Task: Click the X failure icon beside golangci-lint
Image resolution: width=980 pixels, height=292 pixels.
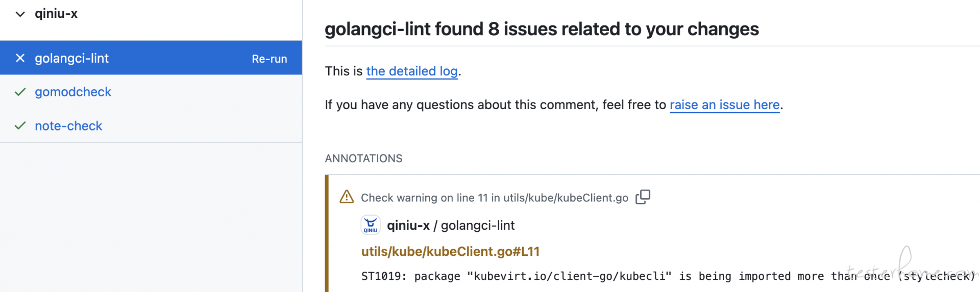Action: 20,58
